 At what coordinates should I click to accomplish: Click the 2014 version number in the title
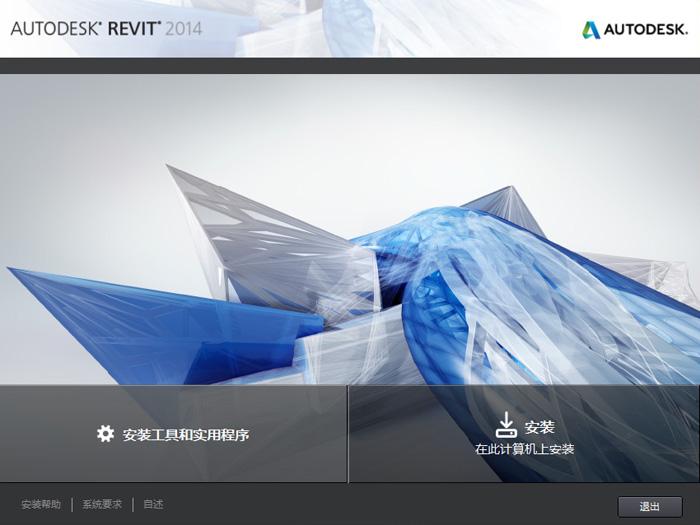click(183, 28)
